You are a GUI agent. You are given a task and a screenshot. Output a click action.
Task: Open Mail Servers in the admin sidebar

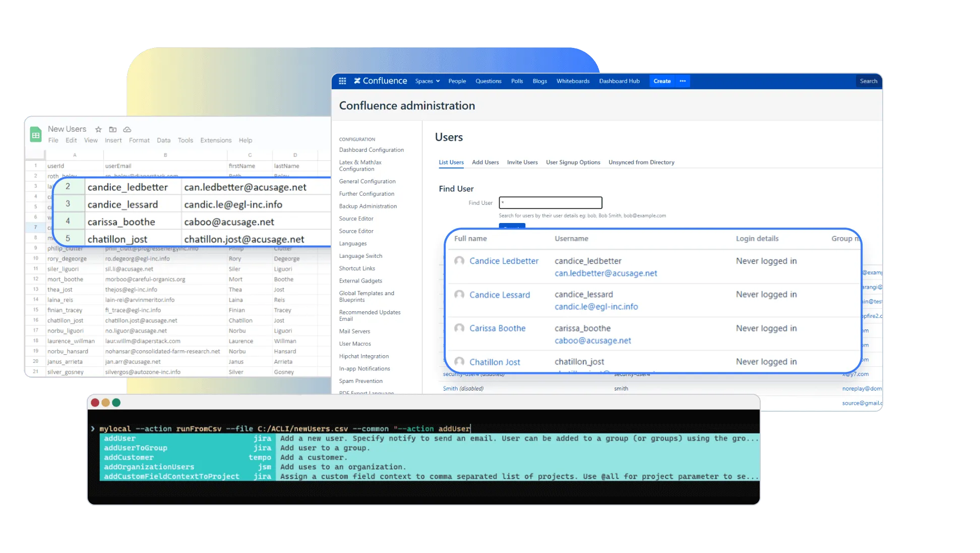354,331
